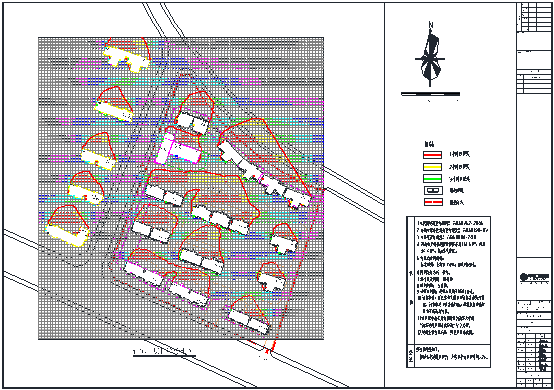Click the building outline legend symbol
554x390 pixels.
point(432,190)
